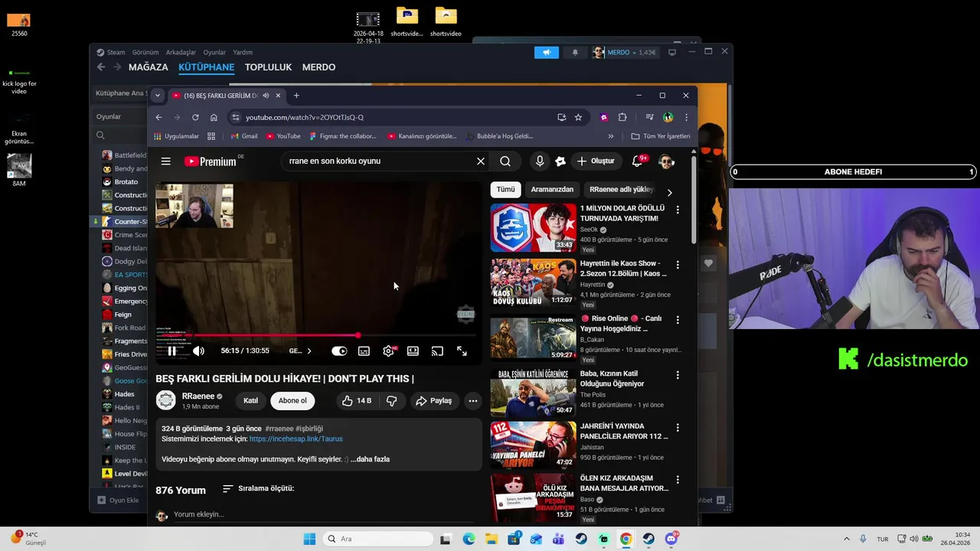Dislike the video
Viewport: 980px width, 551px height.
point(391,400)
